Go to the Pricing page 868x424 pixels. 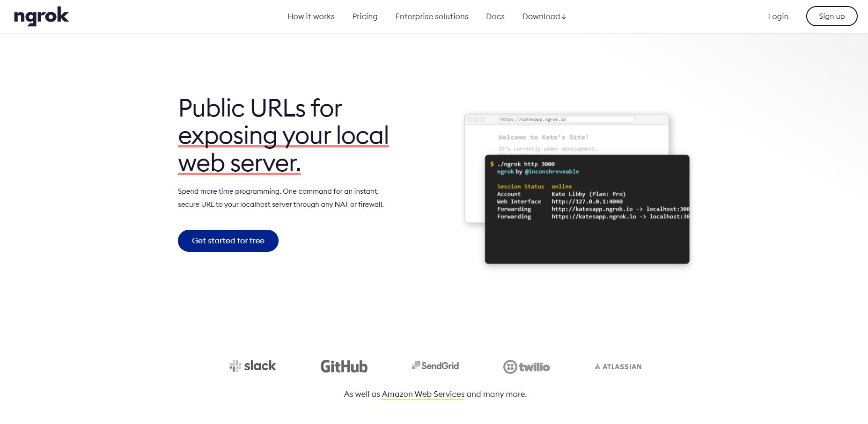(x=365, y=16)
